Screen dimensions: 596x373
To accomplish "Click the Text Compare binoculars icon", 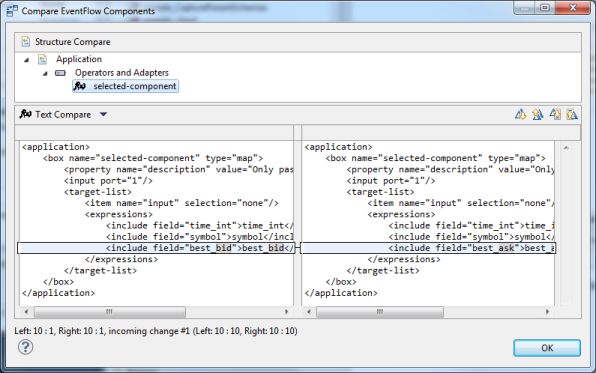I will click(x=25, y=114).
